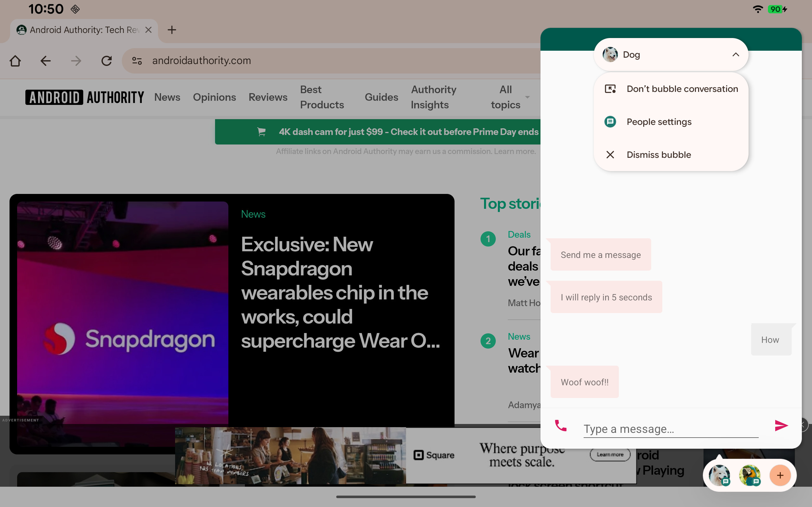
Task: Click the browser home icon
Action: click(15, 61)
